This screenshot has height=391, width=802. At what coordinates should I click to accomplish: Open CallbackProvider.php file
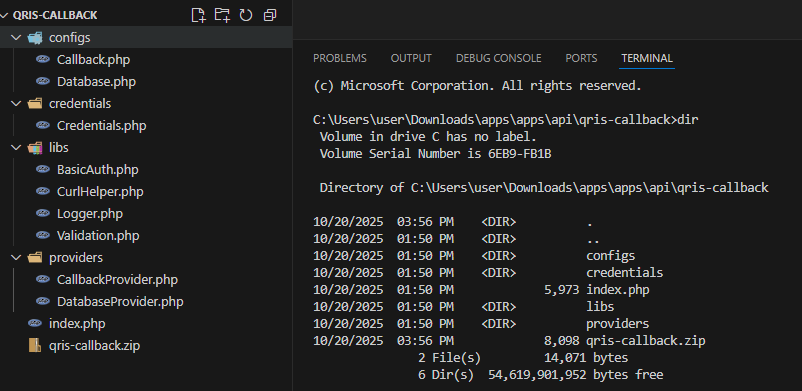(x=118, y=280)
